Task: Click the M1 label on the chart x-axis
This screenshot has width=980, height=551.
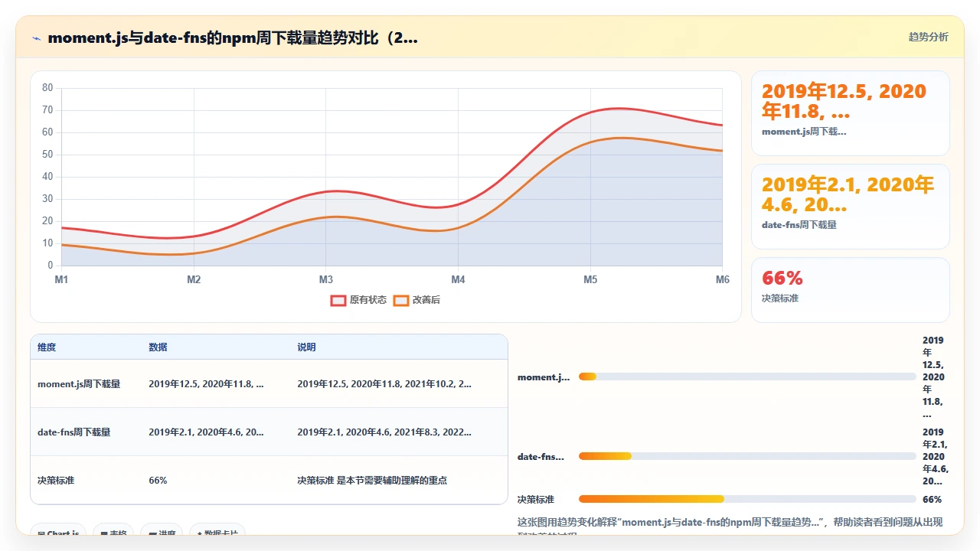Action: [61, 279]
